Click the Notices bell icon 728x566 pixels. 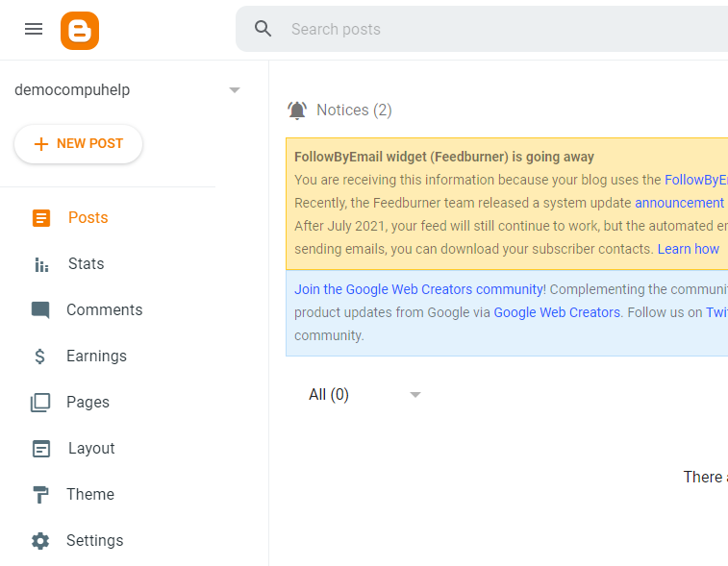pyautogui.click(x=297, y=111)
